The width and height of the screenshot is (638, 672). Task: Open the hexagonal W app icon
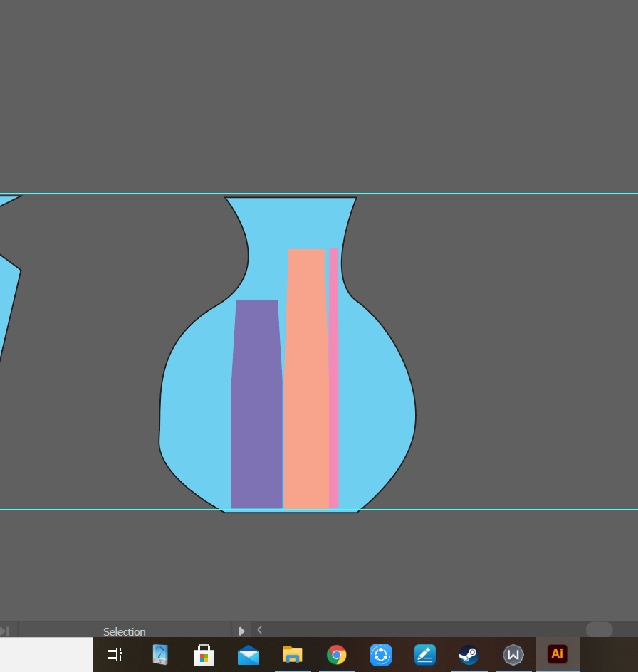click(x=513, y=655)
